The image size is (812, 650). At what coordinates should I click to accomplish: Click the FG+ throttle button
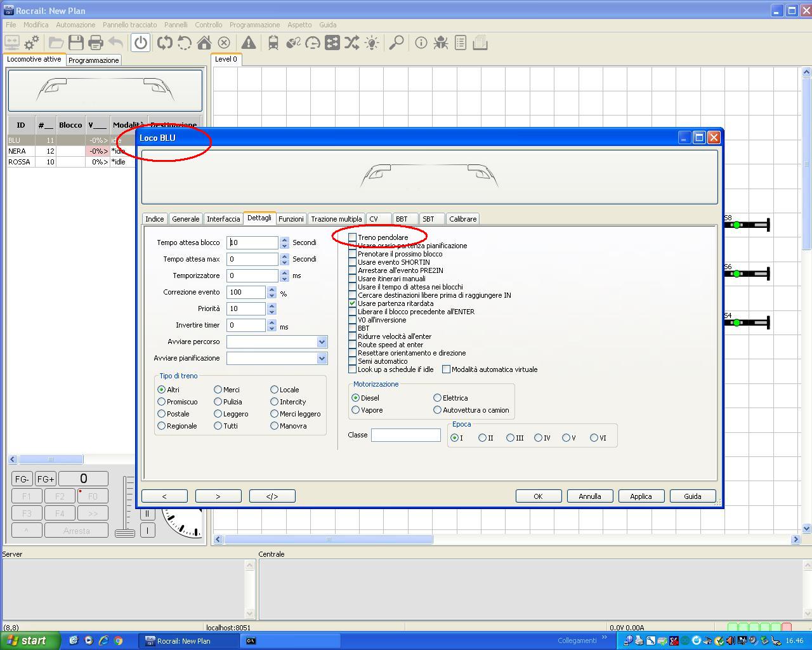[46, 479]
